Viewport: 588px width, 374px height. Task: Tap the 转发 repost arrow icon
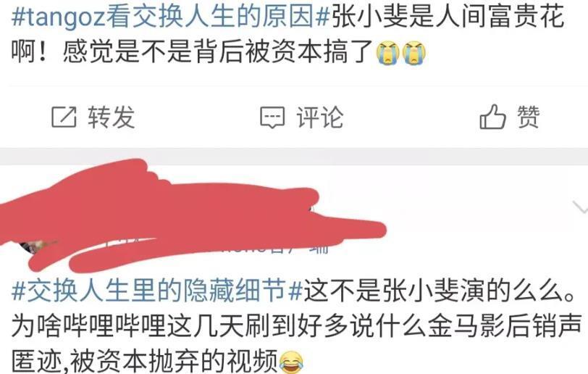click(64, 117)
